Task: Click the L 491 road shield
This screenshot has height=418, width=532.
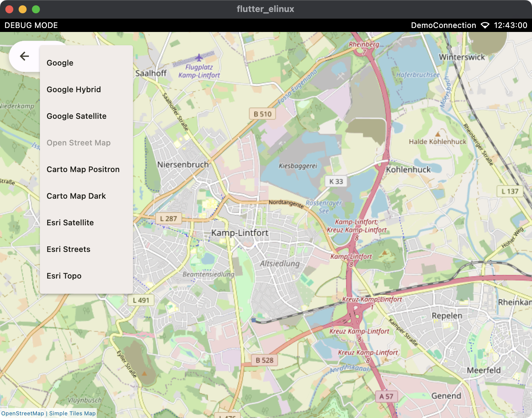Action: pyautogui.click(x=141, y=300)
